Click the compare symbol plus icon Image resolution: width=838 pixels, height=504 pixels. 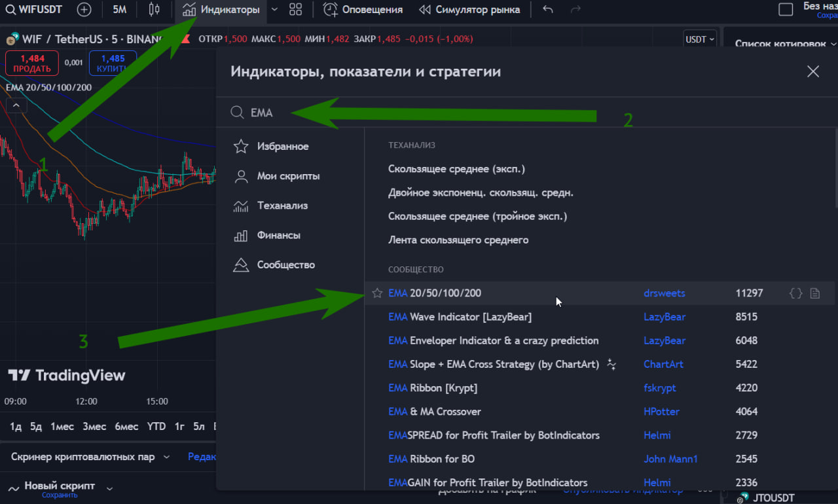click(84, 10)
